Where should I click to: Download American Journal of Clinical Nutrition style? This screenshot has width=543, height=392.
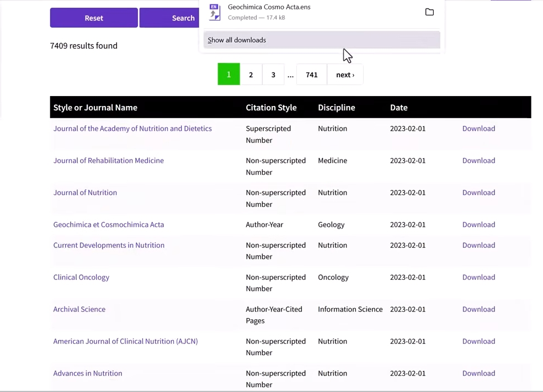click(478, 341)
